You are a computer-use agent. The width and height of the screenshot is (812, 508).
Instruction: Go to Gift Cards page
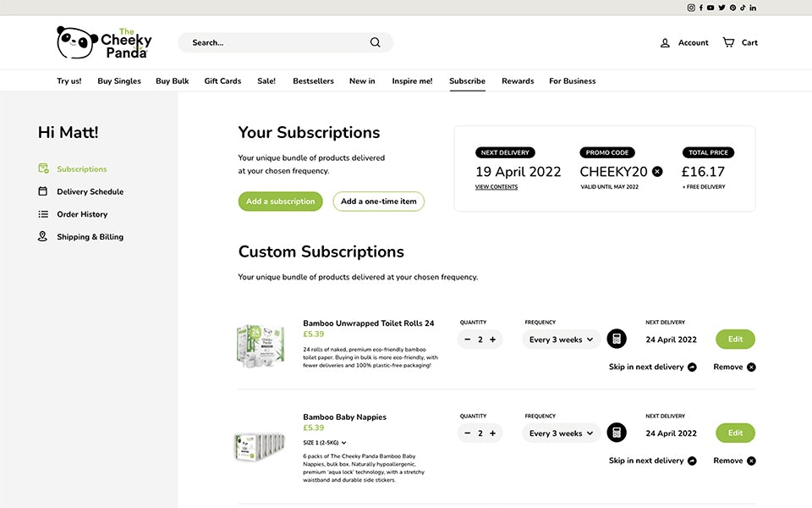222,81
